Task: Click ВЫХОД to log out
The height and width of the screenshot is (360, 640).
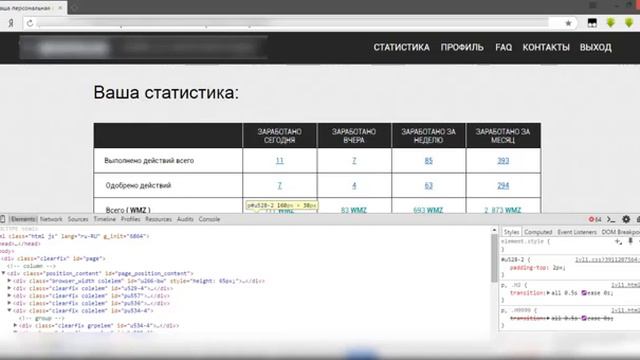Action: (596, 47)
